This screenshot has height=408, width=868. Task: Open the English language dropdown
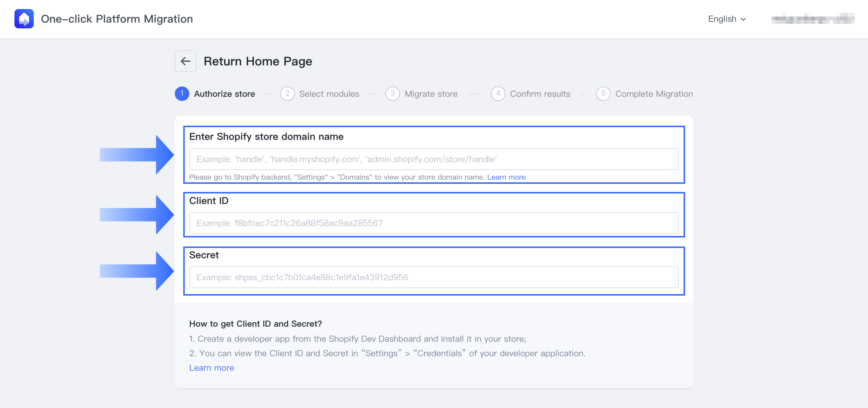pyautogui.click(x=727, y=19)
